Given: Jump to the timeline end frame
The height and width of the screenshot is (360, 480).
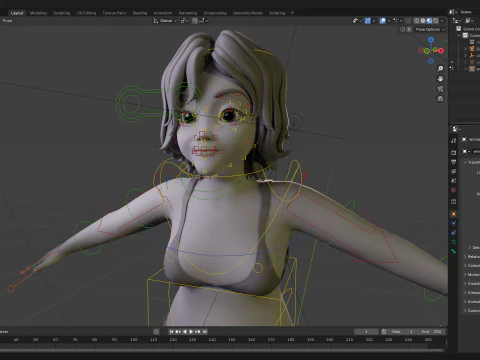Looking at the screenshot, I should 205,332.
